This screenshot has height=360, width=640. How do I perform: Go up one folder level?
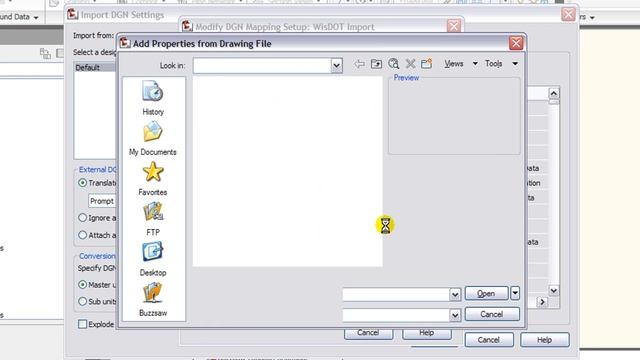pyautogui.click(x=376, y=64)
